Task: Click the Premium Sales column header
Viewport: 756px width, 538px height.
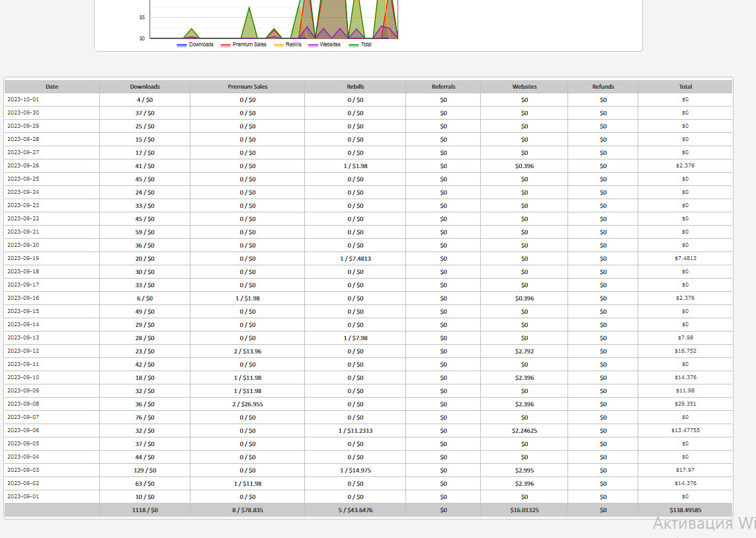Action: 247,87
